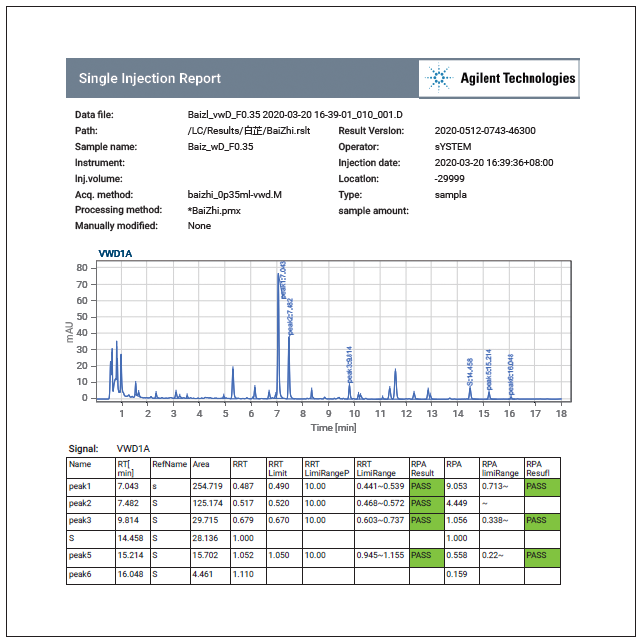Select the operator value 'sYSTEM'
This screenshot has height=642, width=641.
453,147
